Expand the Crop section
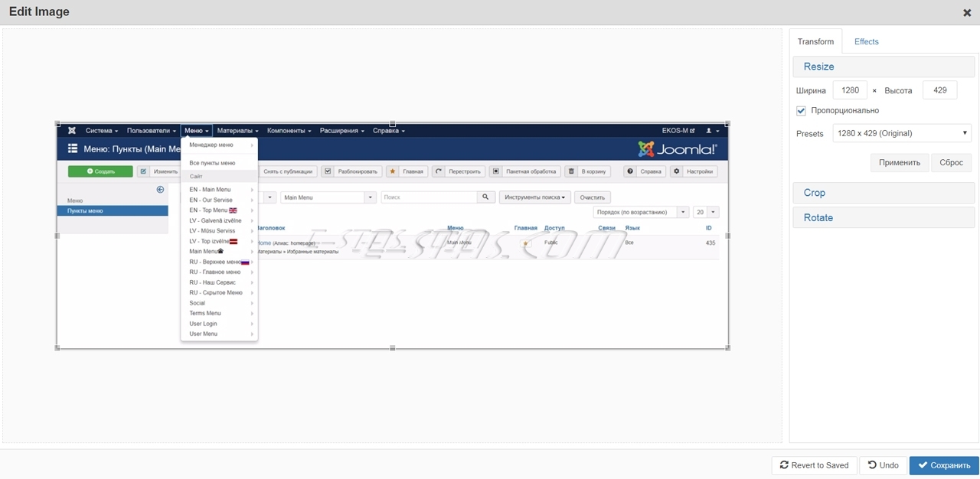The height and width of the screenshot is (479, 980). [x=884, y=193]
